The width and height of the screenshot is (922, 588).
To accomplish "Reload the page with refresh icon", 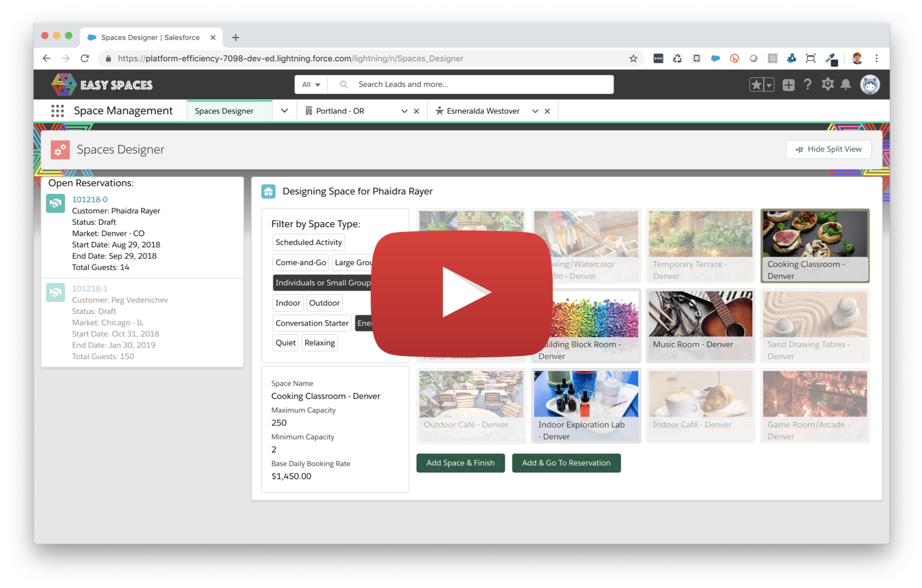I will 85,58.
